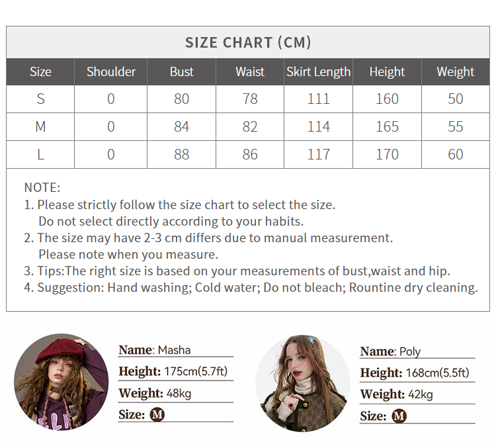Choose the L size row label

40,154
